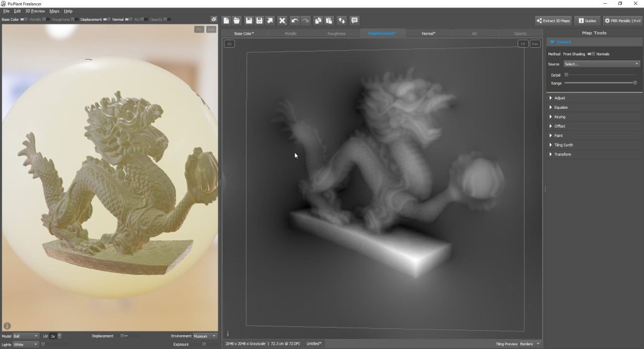Click the Undo arrow icon
Image resolution: width=644 pixels, height=349 pixels.
coord(295,21)
